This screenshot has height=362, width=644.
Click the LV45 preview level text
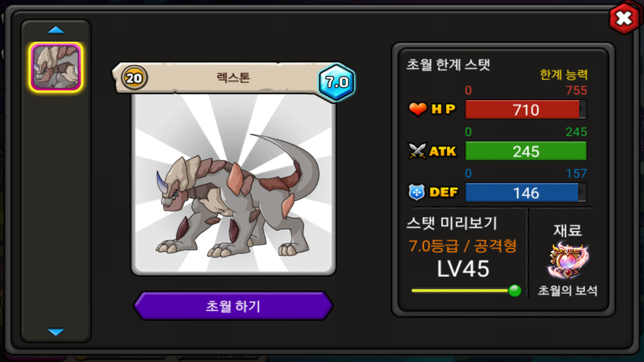point(463,269)
